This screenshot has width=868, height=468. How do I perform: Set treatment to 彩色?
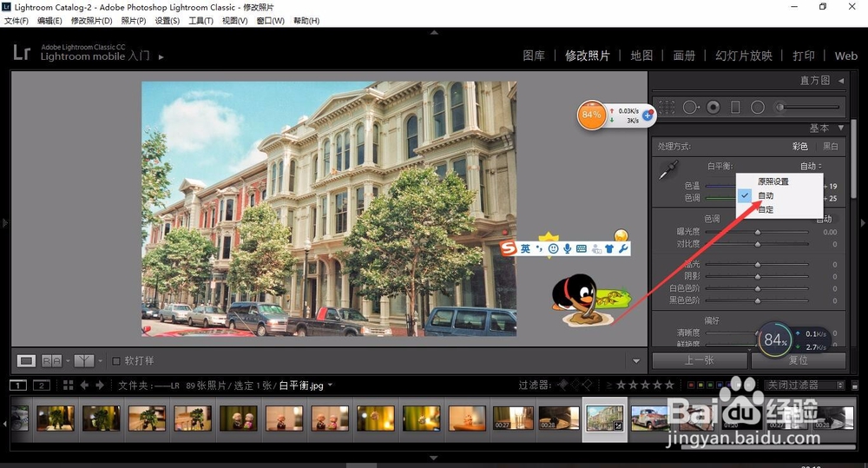pos(800,146)
